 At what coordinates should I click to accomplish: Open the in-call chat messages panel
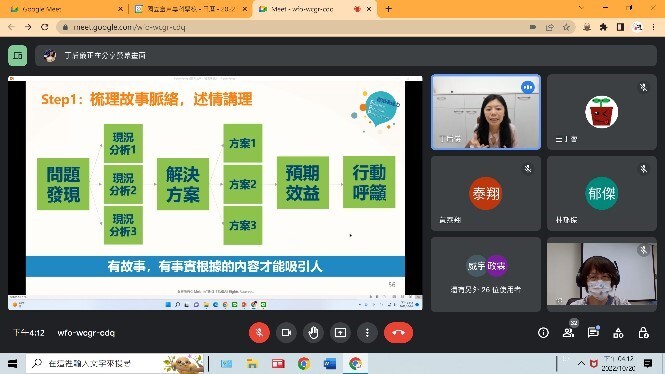tap(593, 333)
